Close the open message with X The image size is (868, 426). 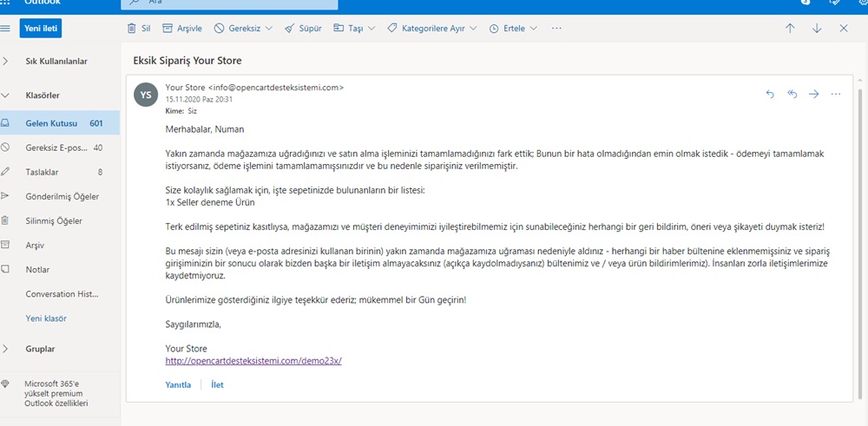coord(844,29)
